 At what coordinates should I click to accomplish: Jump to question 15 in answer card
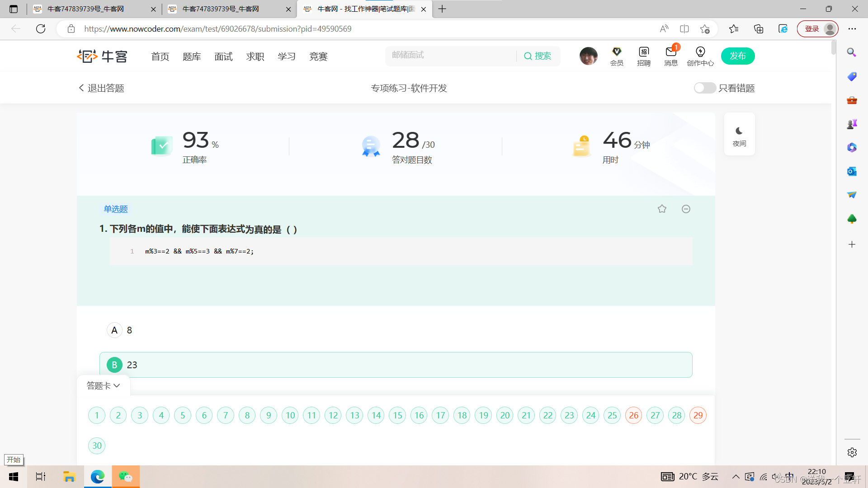(x=397, y=415)
